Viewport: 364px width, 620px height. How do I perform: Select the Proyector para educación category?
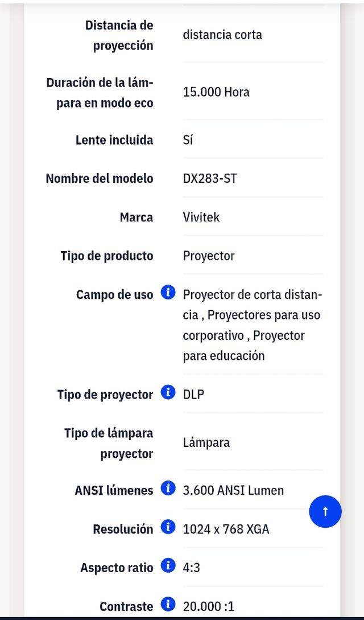tap(245, 346)
